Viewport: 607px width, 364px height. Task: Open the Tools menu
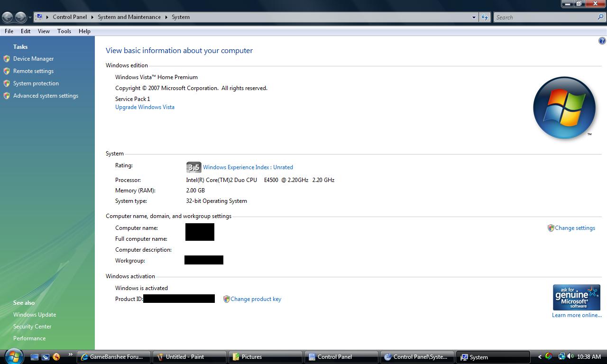(64, 31)
